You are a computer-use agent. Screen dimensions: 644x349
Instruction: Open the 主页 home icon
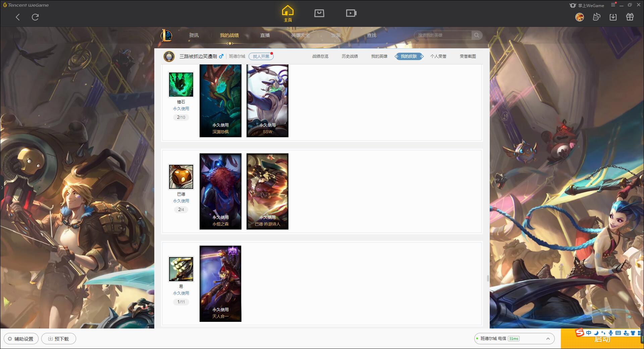point(288,14)
